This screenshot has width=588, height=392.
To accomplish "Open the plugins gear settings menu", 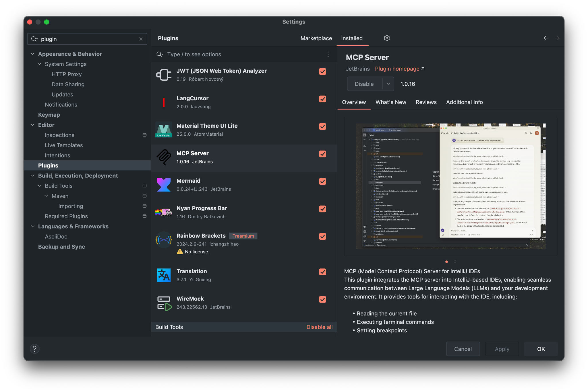I will (x=387, y=38).
